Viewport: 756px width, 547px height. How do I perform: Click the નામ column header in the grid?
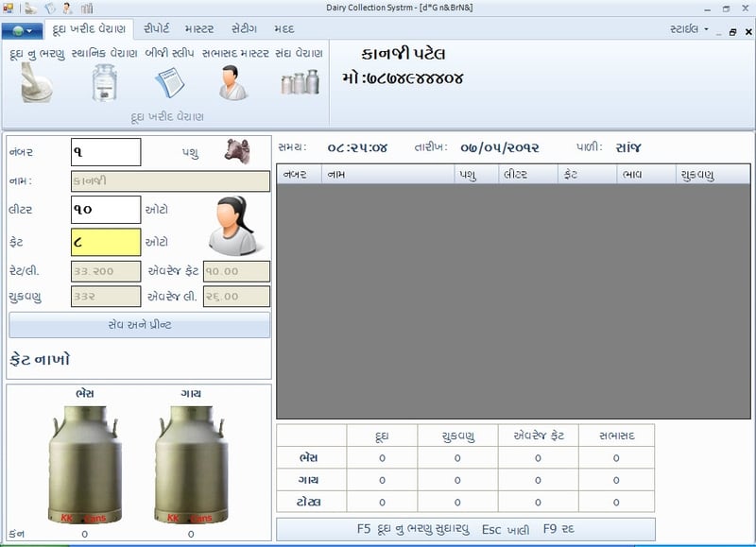tap(388, 175)
